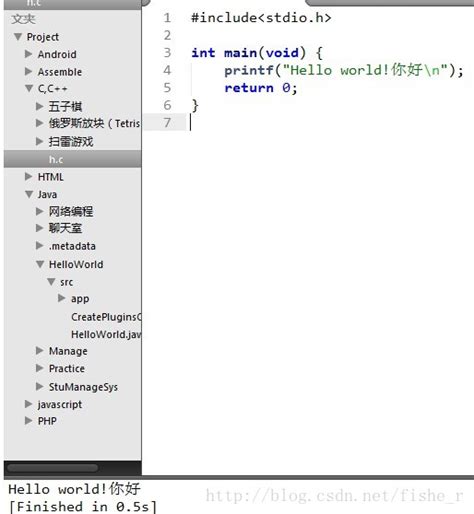The image size is (474, 514).
Task: Collapse the src folder arrow
Action: pos(51,282)
